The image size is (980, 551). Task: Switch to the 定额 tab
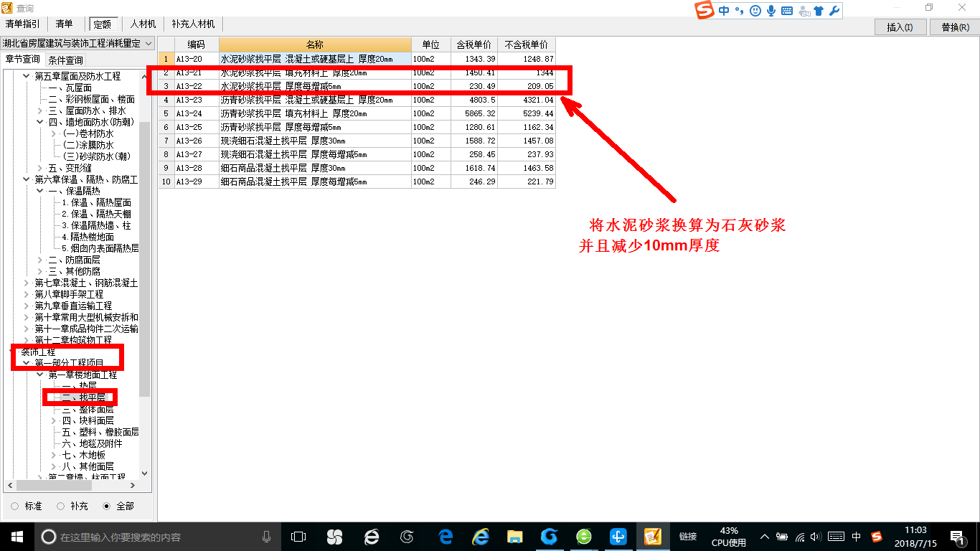102,24
